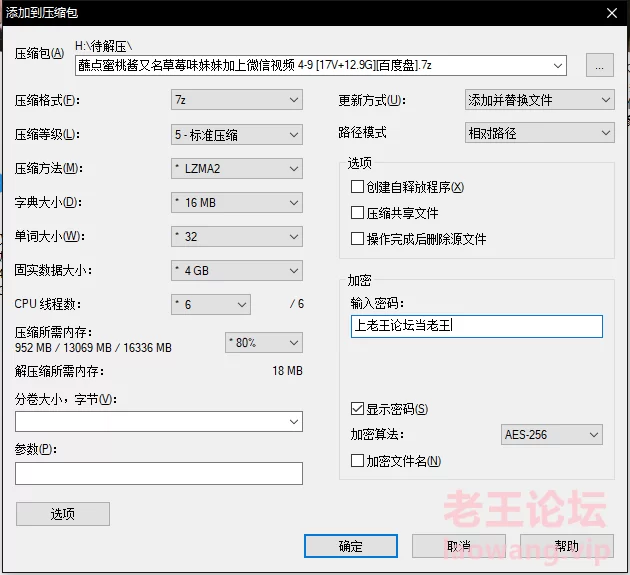Open the CPU 线程数 dropdown showing 6

(211, 305)
